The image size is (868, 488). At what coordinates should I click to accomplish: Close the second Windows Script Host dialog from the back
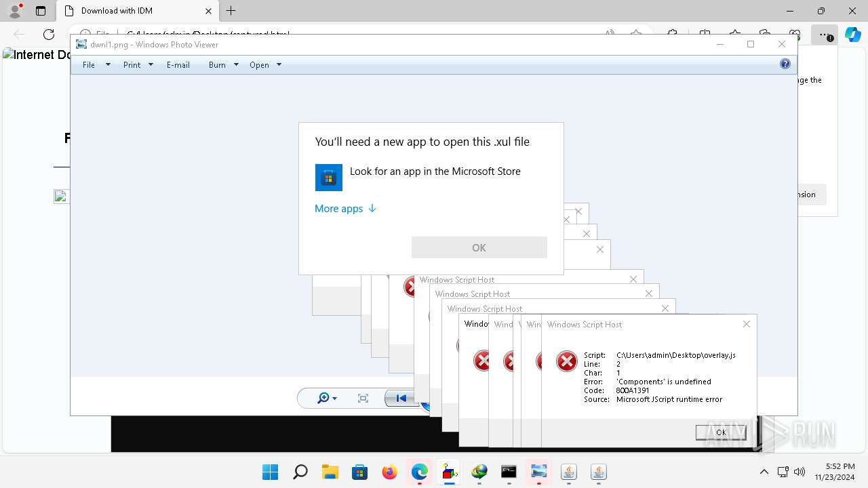[x=566, y=220]
